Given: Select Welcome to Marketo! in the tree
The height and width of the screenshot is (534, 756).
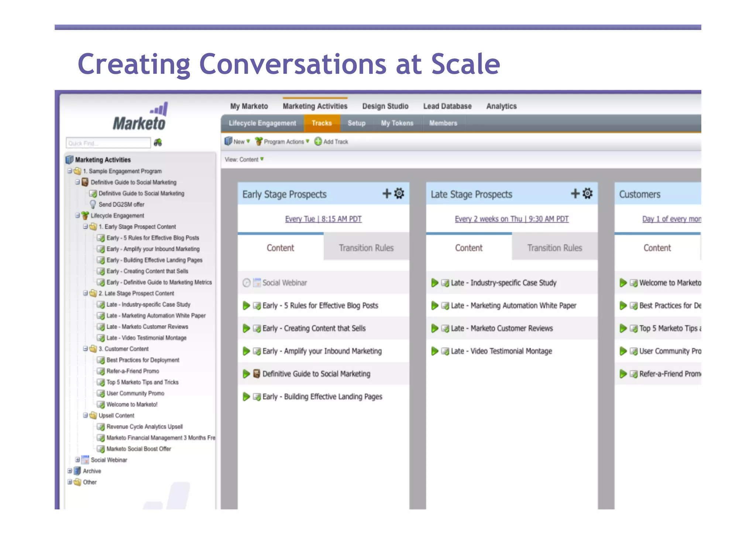Looking at the screenshot, I should pos(132,404).
